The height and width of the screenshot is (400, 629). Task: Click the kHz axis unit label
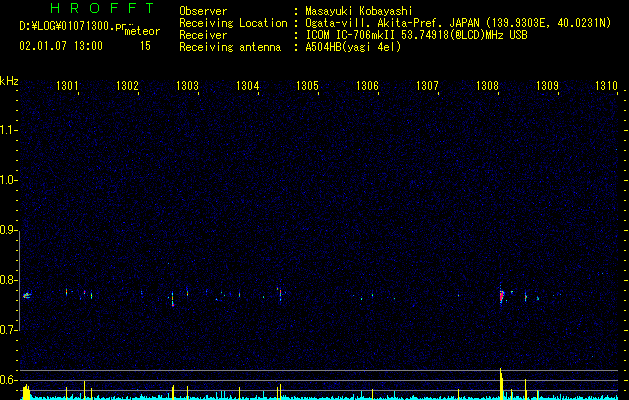point(9,81)
